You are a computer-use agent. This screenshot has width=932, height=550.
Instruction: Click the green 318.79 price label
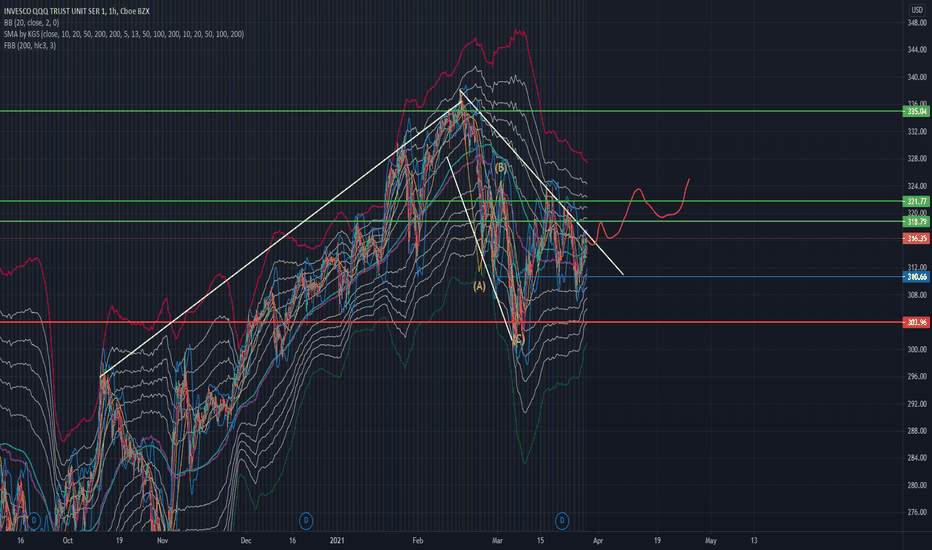916,222
